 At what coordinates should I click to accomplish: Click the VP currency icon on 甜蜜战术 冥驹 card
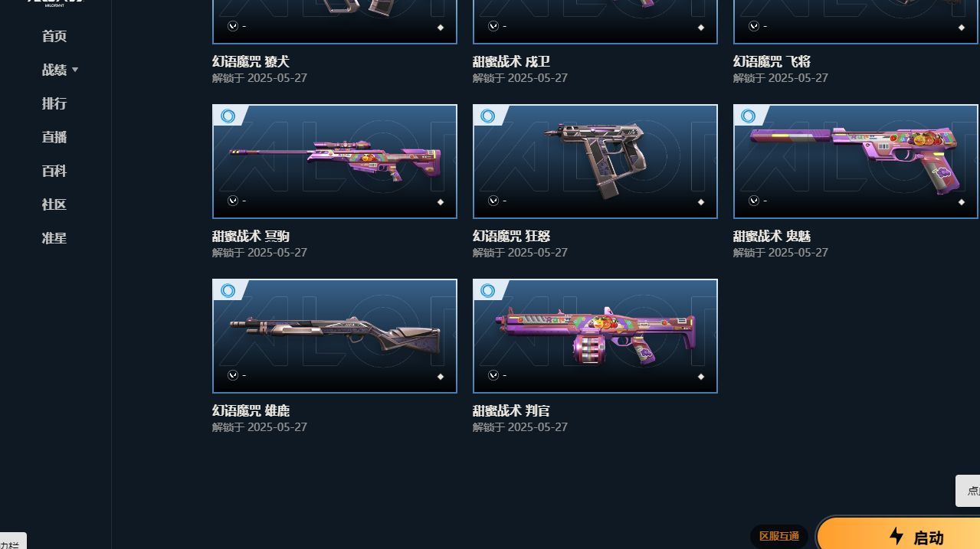tap(233, 201)
